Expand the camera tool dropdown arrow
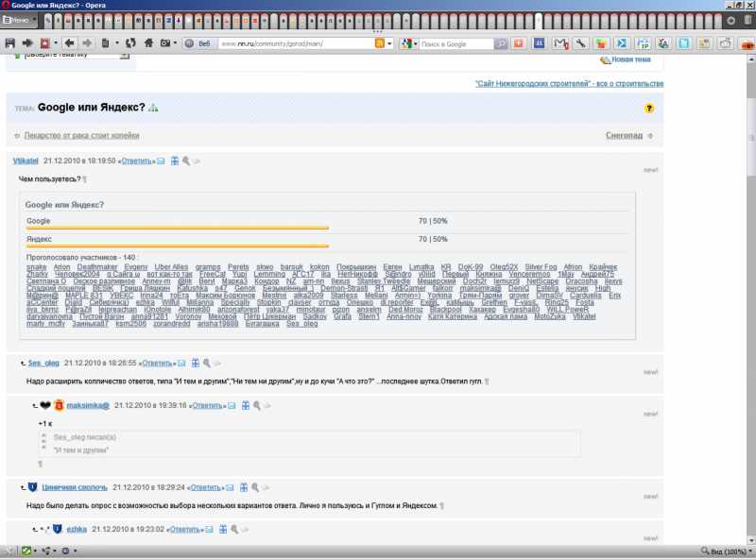The image size is (756, 560). (x=175, y=43)
